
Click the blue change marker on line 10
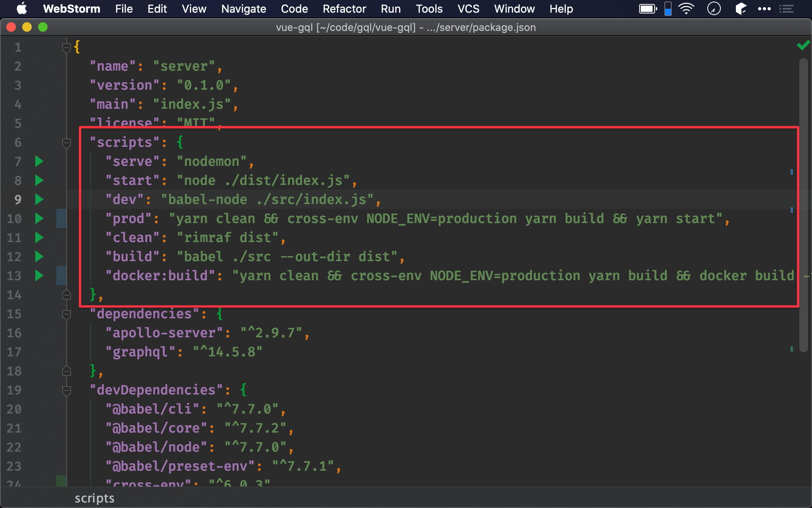(x=61, y=219)
